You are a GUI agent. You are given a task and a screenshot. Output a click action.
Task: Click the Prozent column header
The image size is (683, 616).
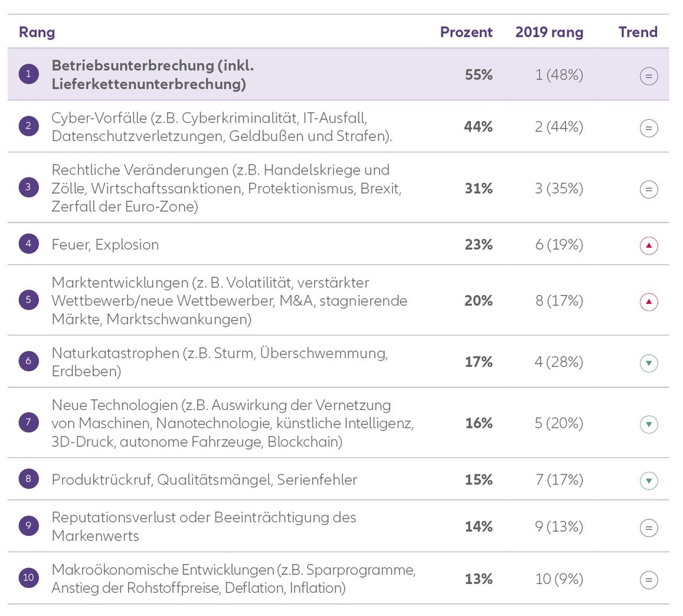[466, 32]
